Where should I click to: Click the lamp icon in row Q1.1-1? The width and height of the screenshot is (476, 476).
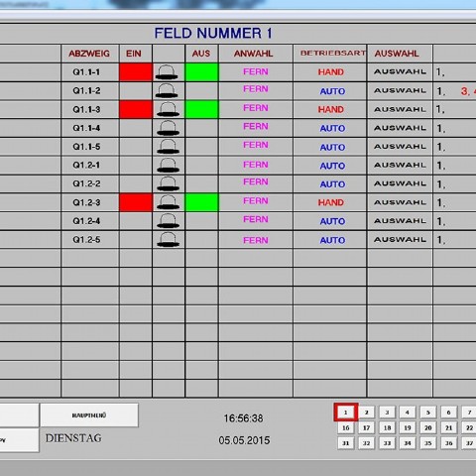pyautogui.click(x=167, y=72)
